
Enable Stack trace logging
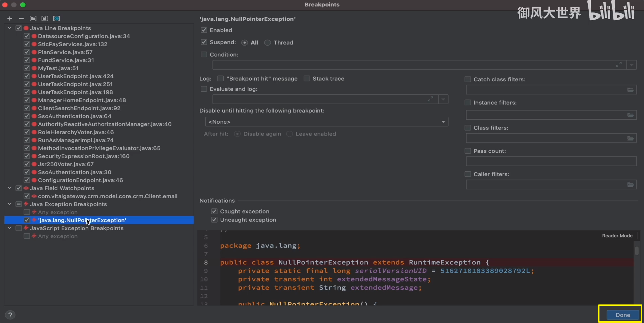(307, 79)
